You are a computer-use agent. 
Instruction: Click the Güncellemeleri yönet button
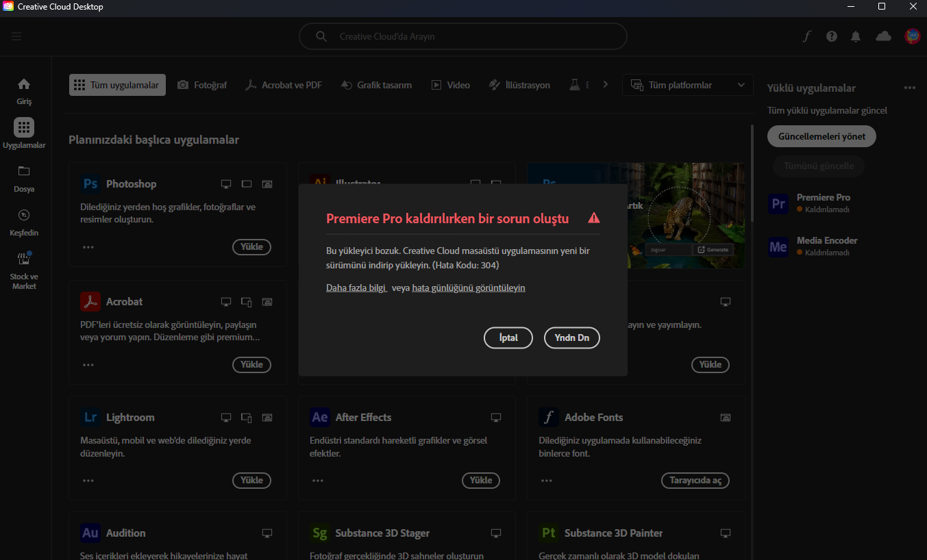[x=821, y=136]
